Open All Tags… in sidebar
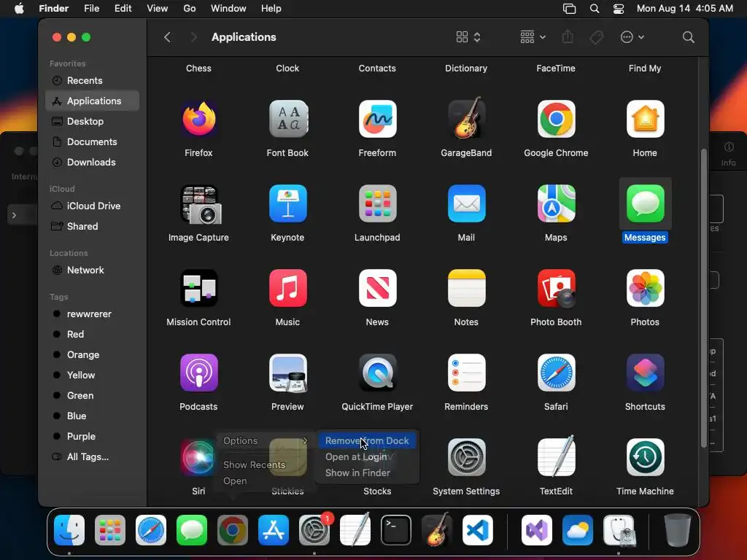 [93, 457]
